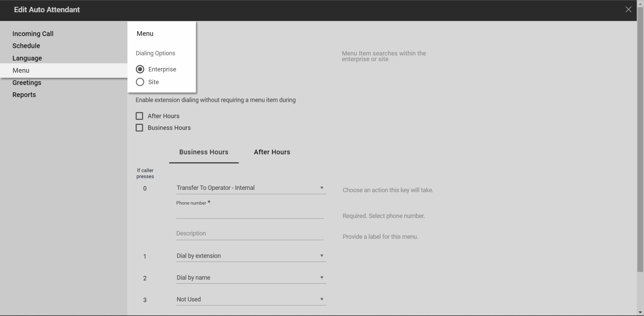Click the 'If caller presses' label
Image resolution: width=644 pixels, height=316 pixels.
pyautogui.click(x=145, y=173)
